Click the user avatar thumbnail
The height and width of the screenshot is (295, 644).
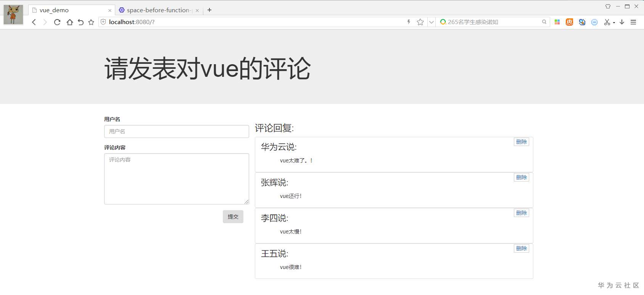[13, 15]
